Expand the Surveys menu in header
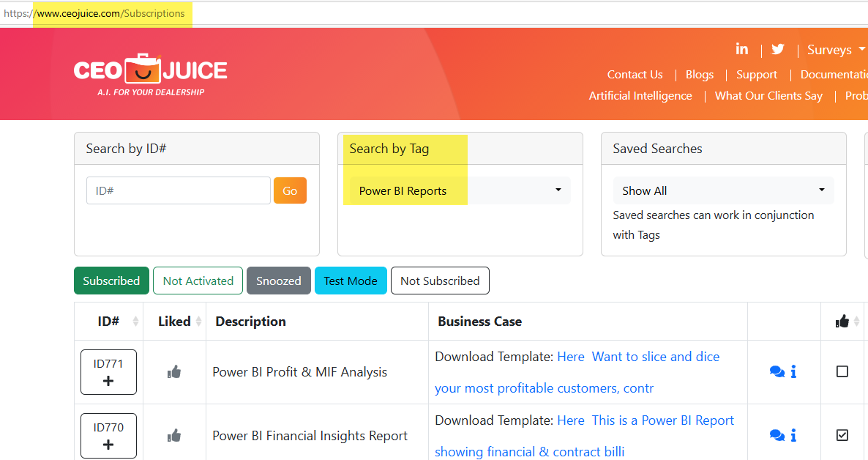868x460 pixels. click(x=835, y=50)
